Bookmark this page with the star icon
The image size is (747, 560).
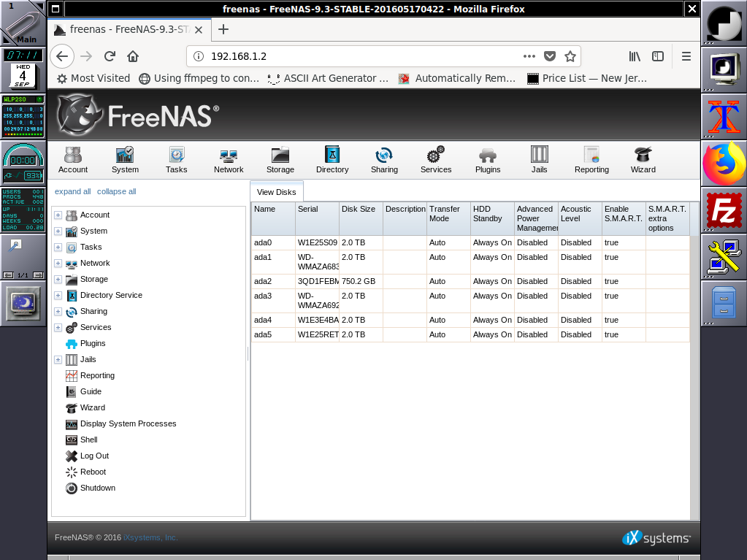pos(570,56)
